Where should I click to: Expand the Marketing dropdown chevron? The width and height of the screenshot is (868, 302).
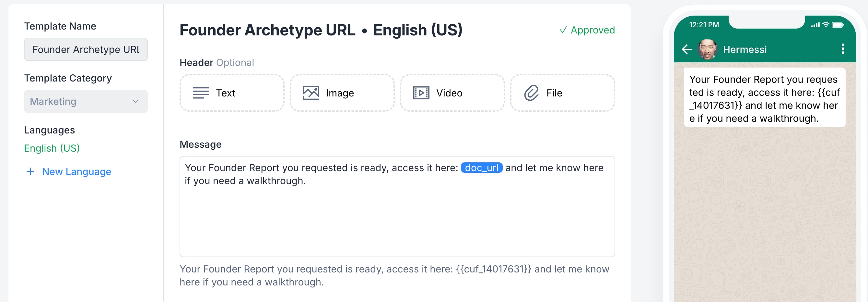(x=135, y=101)
